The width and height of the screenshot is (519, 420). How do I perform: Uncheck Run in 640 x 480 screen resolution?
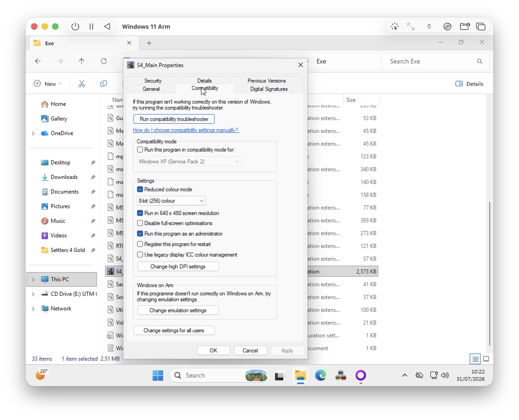pyautogui.click(x=140, y=213)
